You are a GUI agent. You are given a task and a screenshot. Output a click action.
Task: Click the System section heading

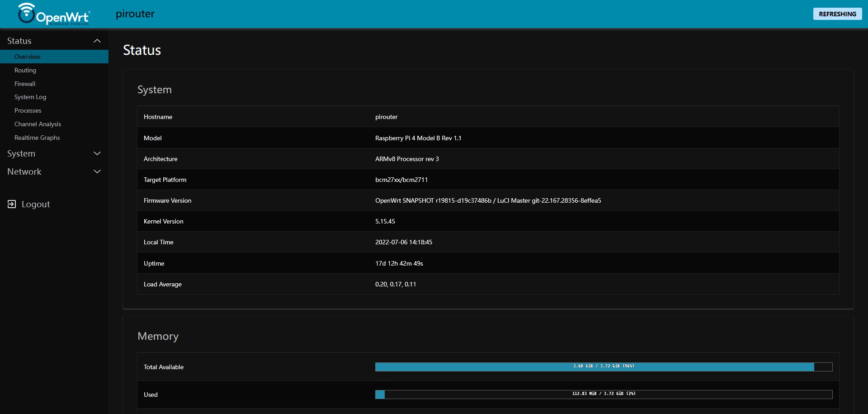tap(155, 90)
